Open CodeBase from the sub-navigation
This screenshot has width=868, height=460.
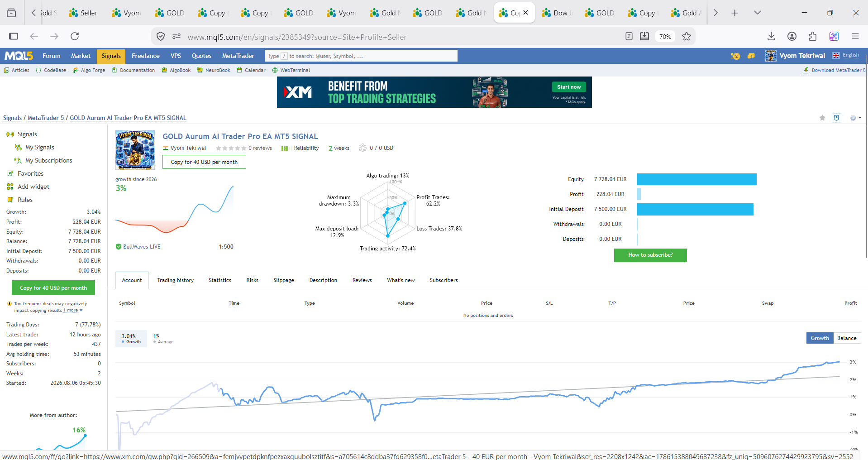[51, 70]
